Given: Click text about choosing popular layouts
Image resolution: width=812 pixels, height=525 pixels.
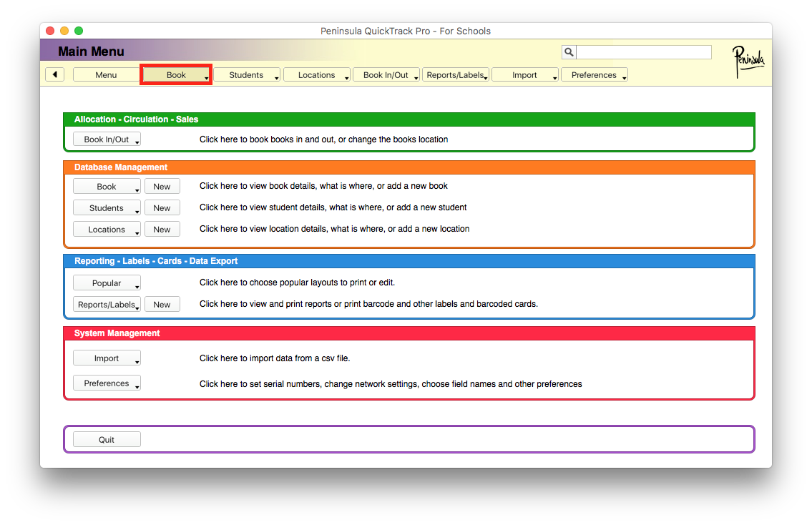Looking at the screenshot, I should coord(297,283).
